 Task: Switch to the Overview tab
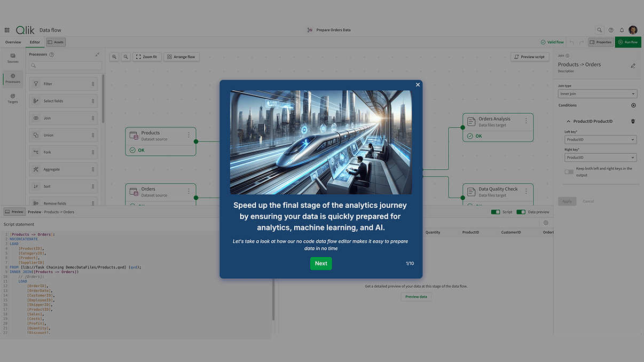pos(13,42)
